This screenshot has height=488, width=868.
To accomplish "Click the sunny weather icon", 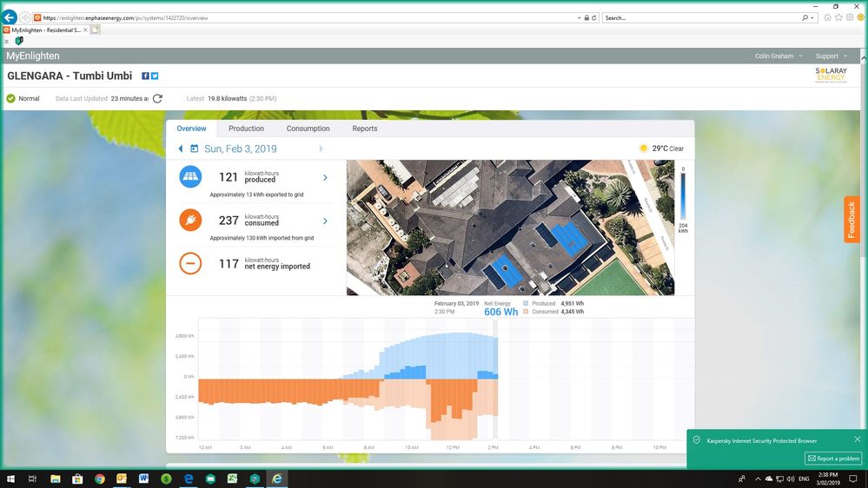I will tap(643, 148).
